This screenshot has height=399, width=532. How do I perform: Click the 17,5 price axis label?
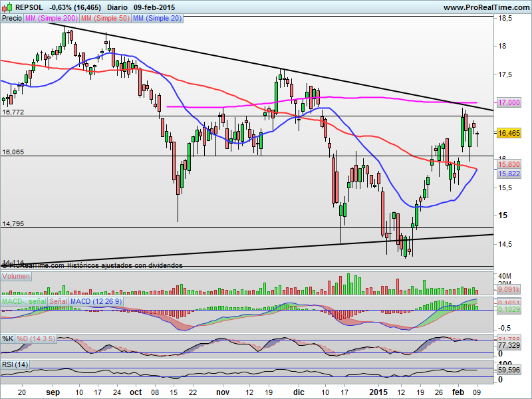click(x=505, y=74)
